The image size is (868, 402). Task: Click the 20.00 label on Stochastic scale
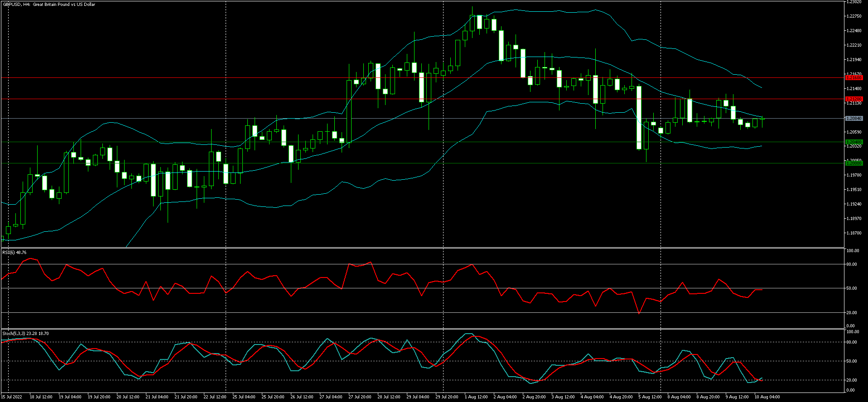coord(852,380)
